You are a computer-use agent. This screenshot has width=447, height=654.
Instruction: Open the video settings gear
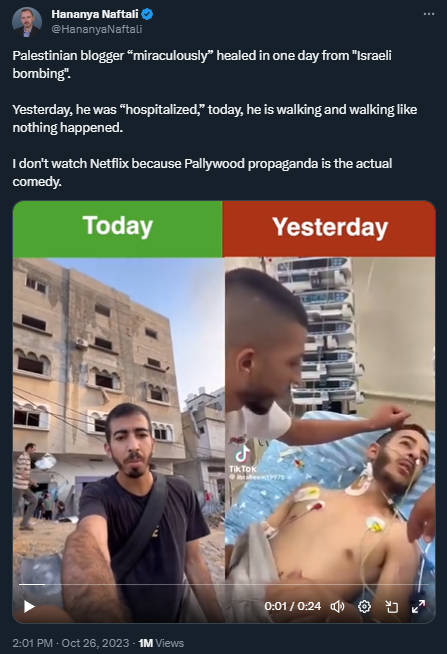click(x=364, y=606)
